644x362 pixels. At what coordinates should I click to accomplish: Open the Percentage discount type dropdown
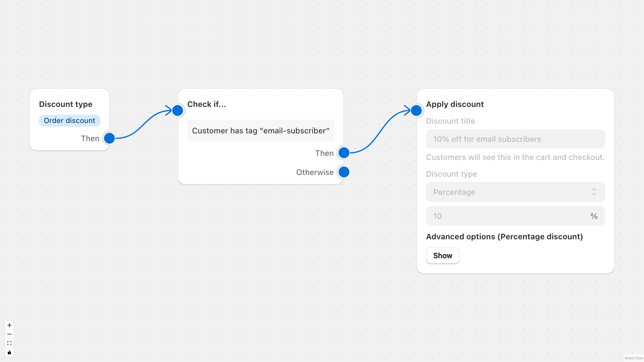(515, 192)
